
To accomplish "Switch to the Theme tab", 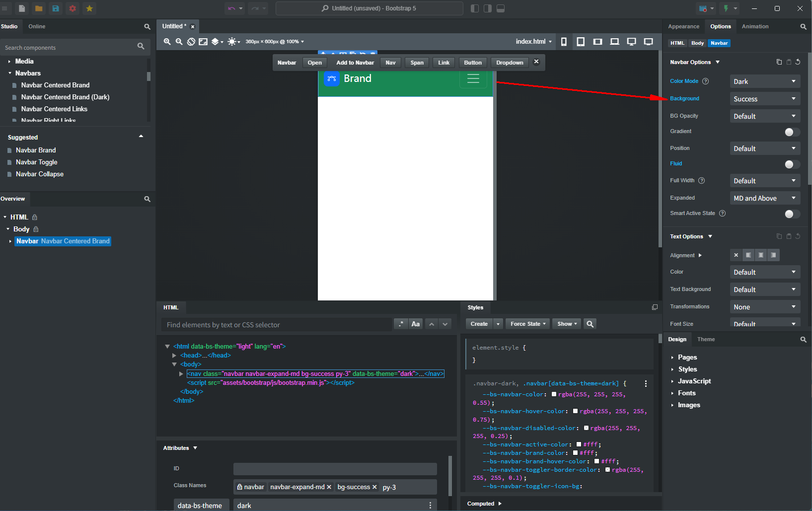I will pyautogui.click(x=706, y=339).
